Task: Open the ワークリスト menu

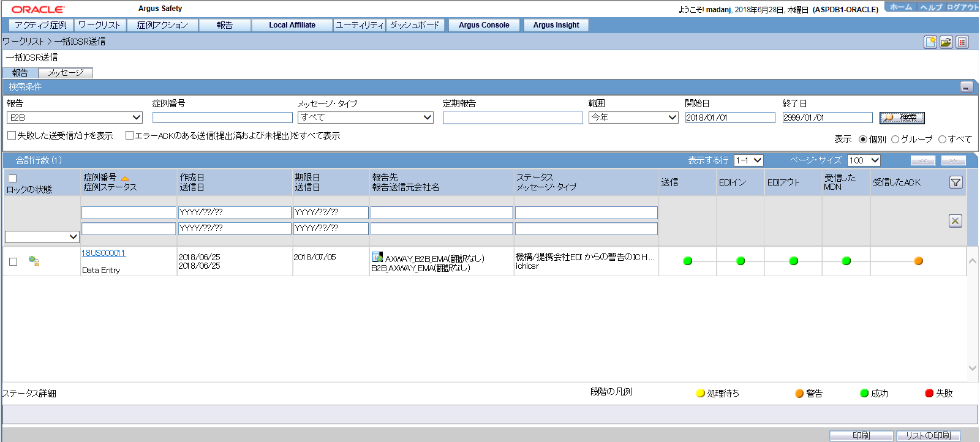Action: (x=100, y=25)
